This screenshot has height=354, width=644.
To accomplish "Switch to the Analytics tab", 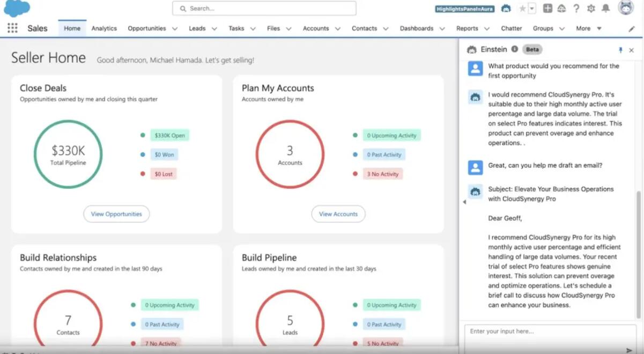I will (x=104, y=29).
